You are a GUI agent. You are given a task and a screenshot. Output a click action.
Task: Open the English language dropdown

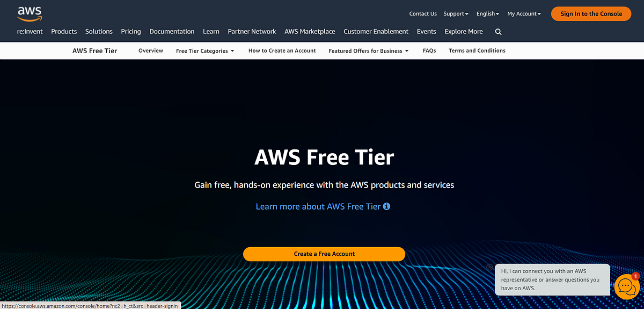[488, 13]
